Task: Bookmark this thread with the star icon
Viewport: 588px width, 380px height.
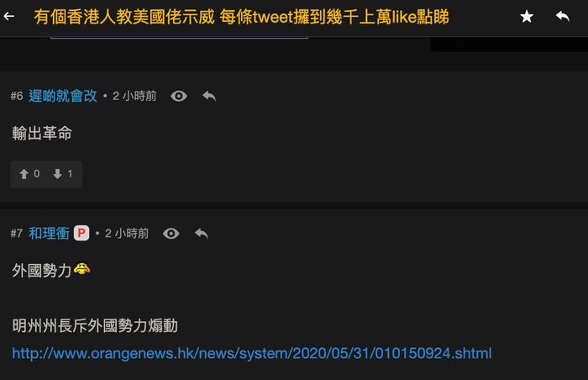Action: click(527, 17)
